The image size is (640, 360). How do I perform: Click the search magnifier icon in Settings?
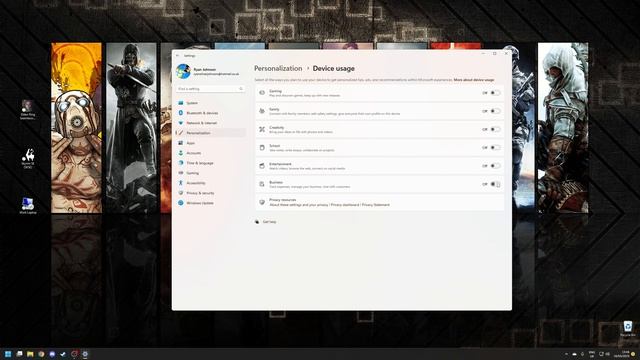click(241, 89)
